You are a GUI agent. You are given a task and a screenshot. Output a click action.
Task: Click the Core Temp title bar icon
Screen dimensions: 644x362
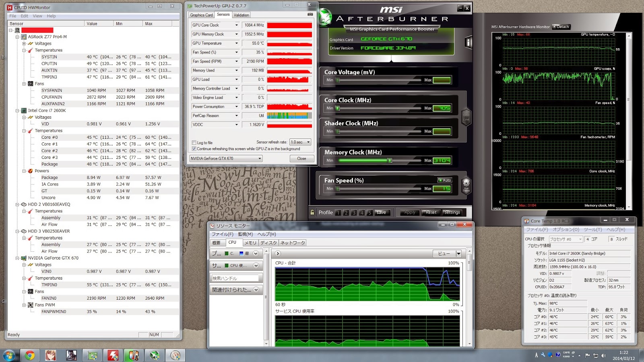(x=526, y=221)
